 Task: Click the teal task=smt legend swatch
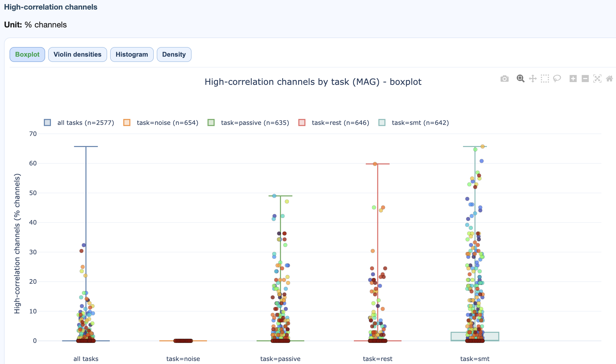382,123
